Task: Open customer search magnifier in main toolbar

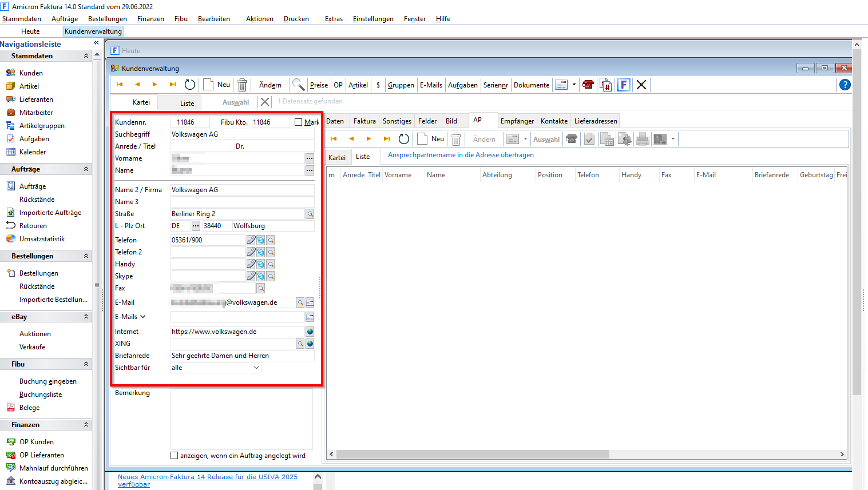Action: click(298, 85)
